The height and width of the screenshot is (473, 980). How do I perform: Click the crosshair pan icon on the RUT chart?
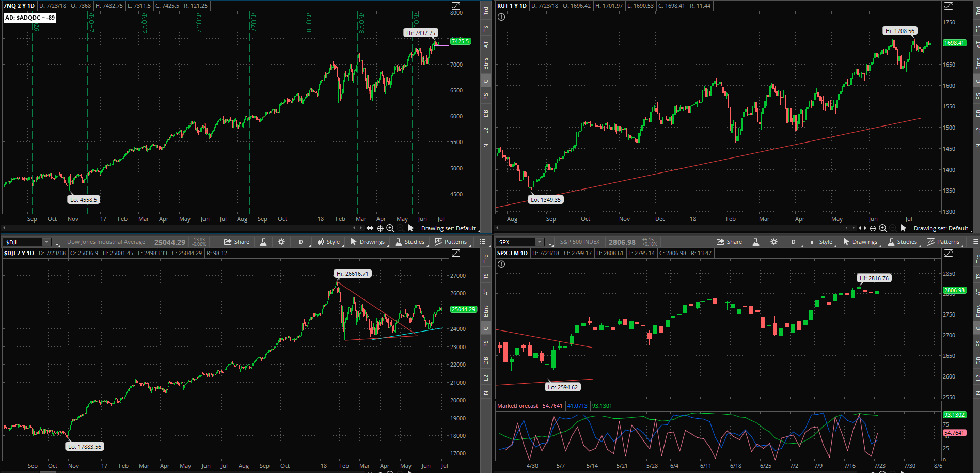coord(873,228)
